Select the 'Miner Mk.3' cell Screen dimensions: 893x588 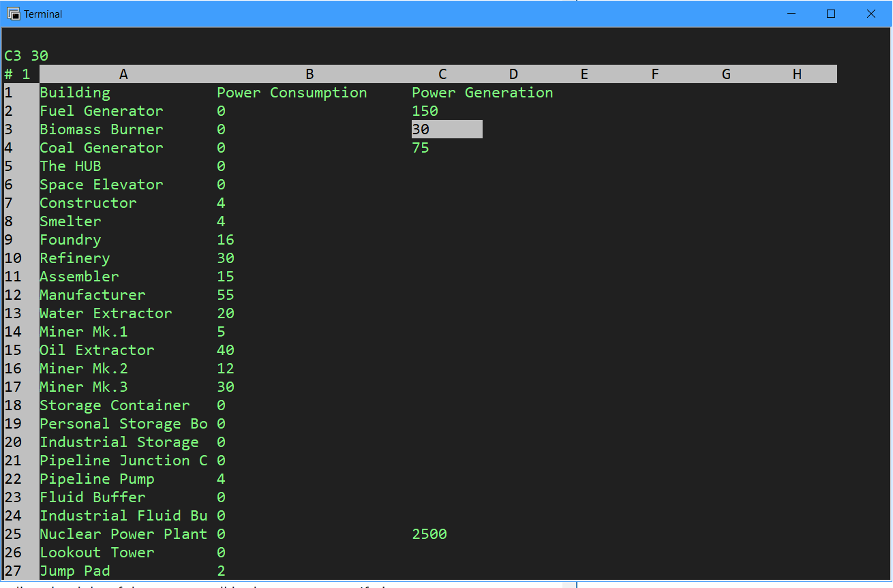pyautogui.click(x=84, y=387)
